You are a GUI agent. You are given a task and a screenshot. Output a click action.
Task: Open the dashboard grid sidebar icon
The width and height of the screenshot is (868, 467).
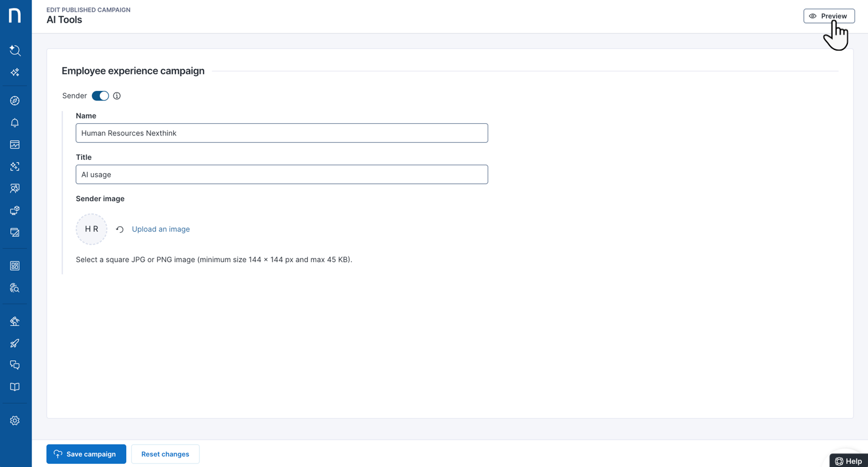click(x=15, y=266)
